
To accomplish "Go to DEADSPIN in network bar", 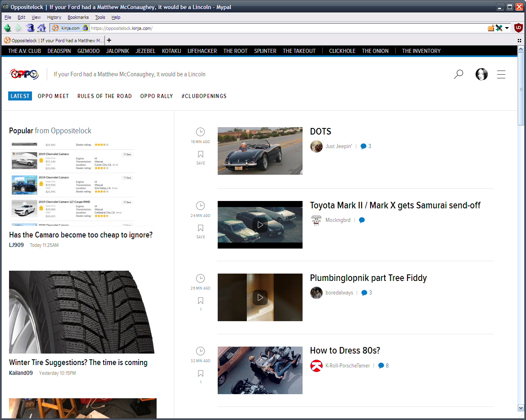I will pos(59,51).
